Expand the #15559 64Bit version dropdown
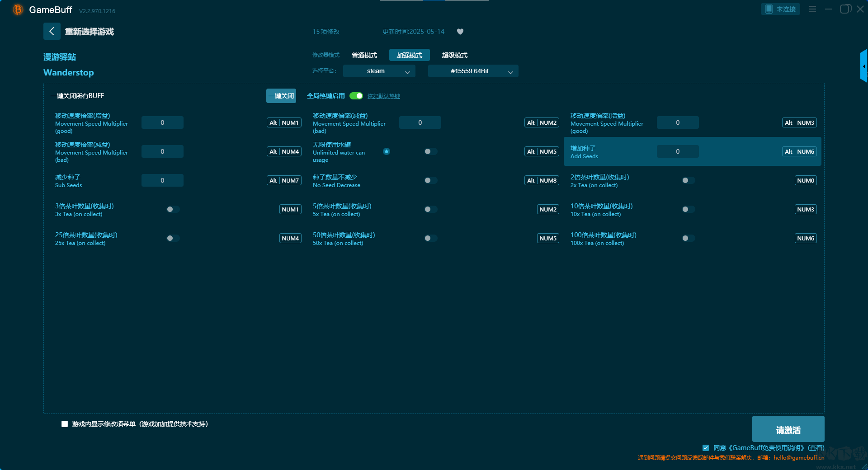 pos(473,71)
